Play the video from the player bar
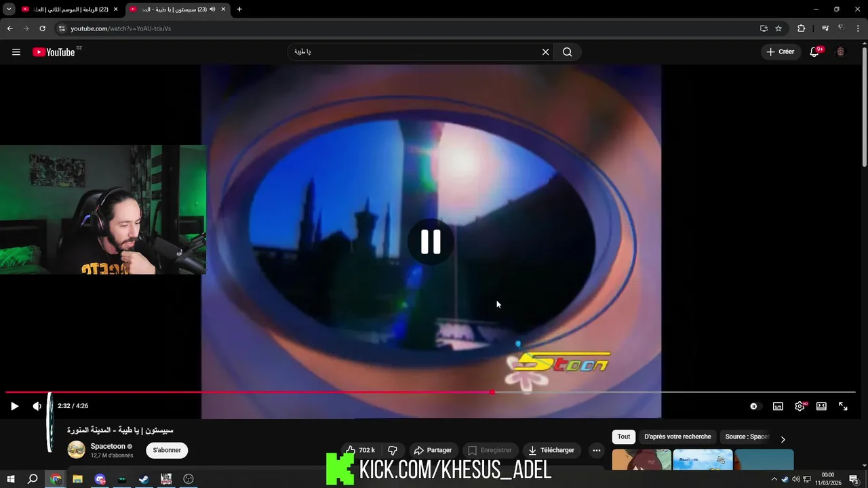The image size is (868, 488). (14, 406)
